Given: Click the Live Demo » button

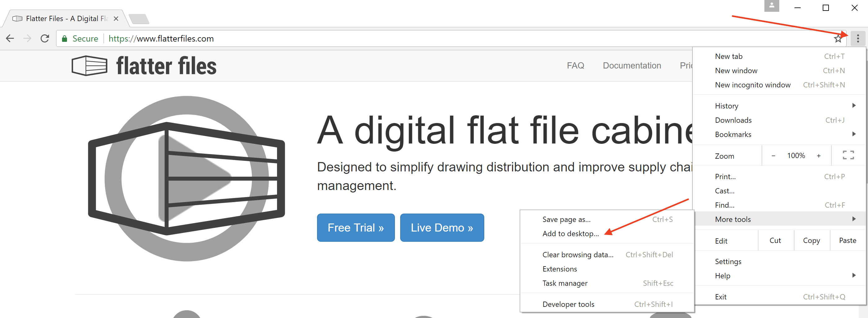Looking at the screenshot, I should (x=442, y=227).
